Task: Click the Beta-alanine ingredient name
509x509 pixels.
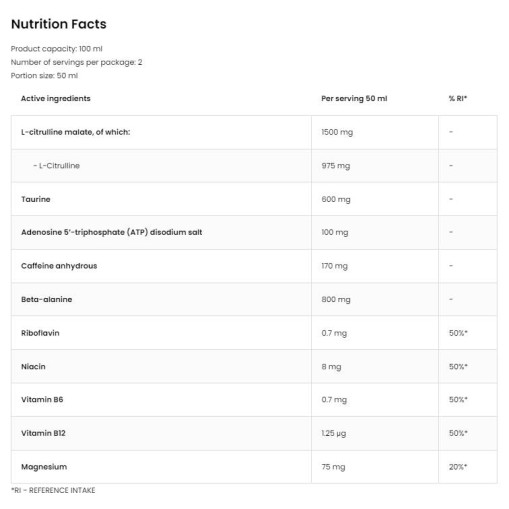Action: tap(47, 299)
